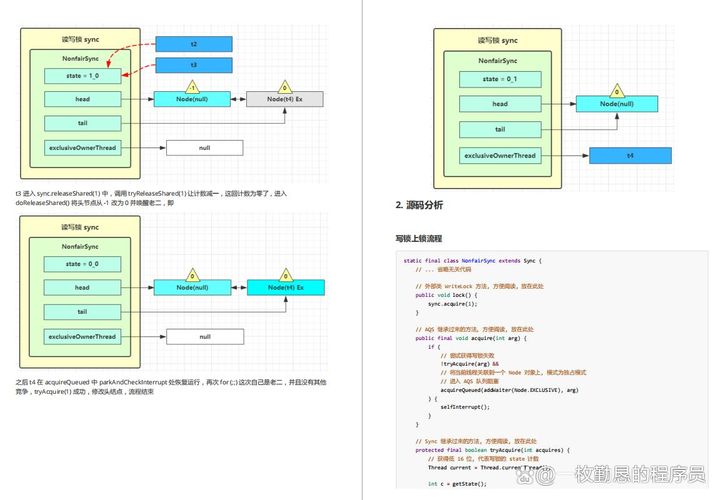Click the blue t3 thread box
The height and width of the screenshot is (500, 720).
pyautogui.click(x=194, y=65)
